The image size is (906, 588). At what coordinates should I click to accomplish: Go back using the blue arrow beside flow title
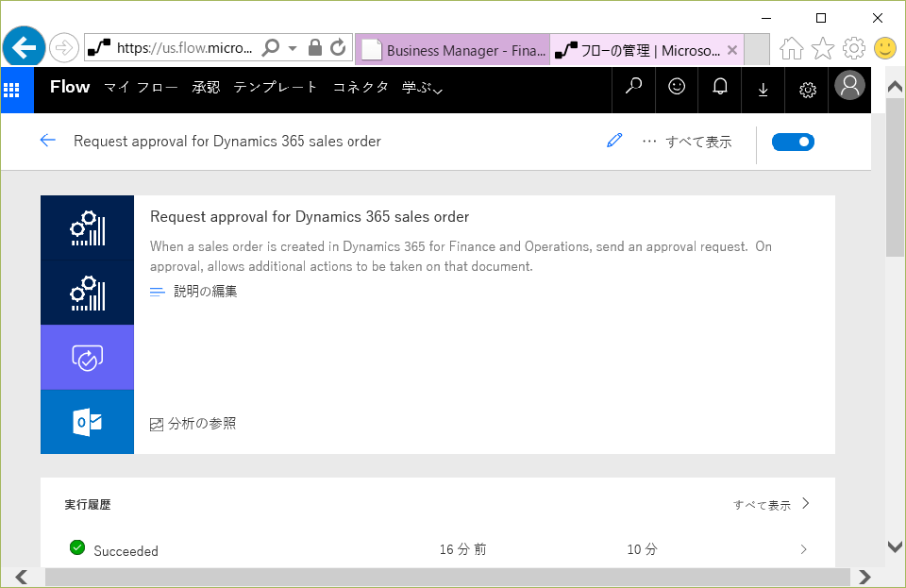click(x=48, y=140)
